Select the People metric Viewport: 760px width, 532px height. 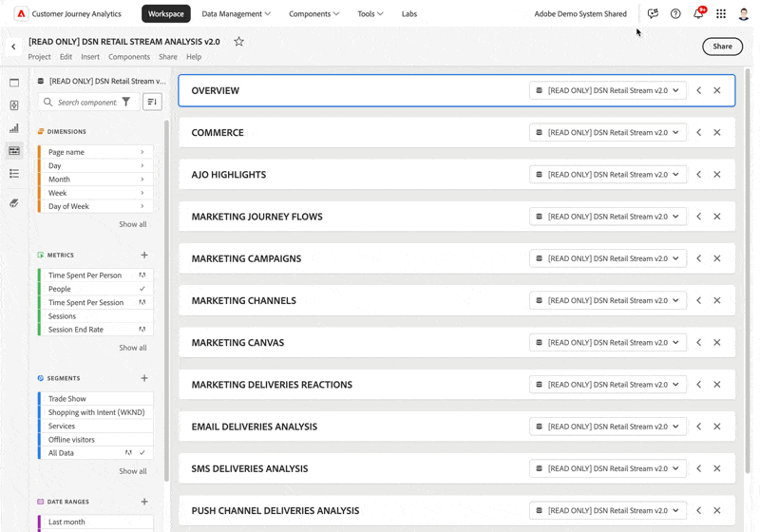[96, 289]
